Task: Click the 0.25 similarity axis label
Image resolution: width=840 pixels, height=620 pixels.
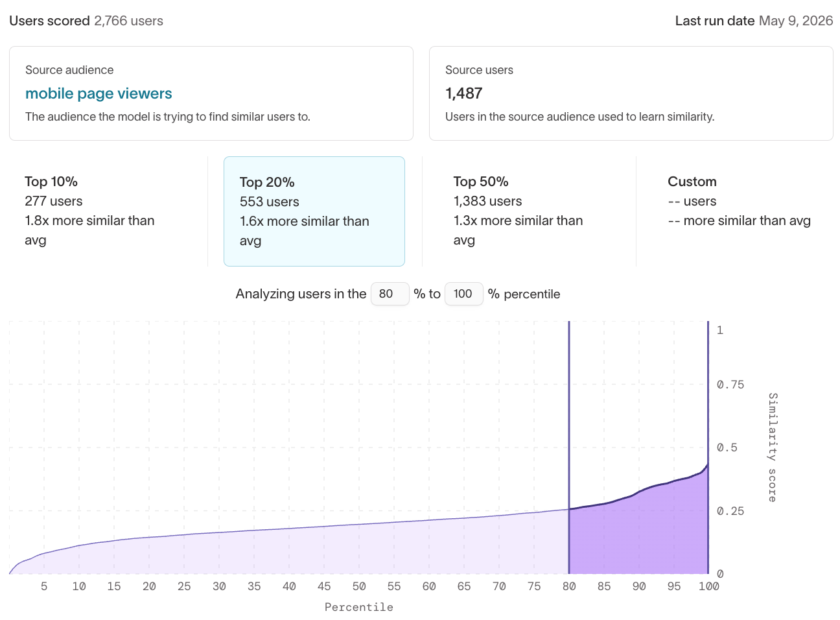Action: click(x=730, y=511)
